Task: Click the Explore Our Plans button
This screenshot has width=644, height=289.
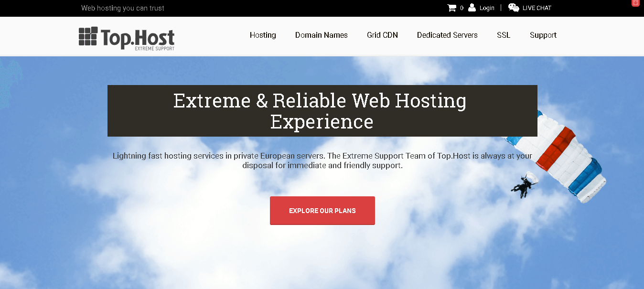Action: [x=322, y=210]
